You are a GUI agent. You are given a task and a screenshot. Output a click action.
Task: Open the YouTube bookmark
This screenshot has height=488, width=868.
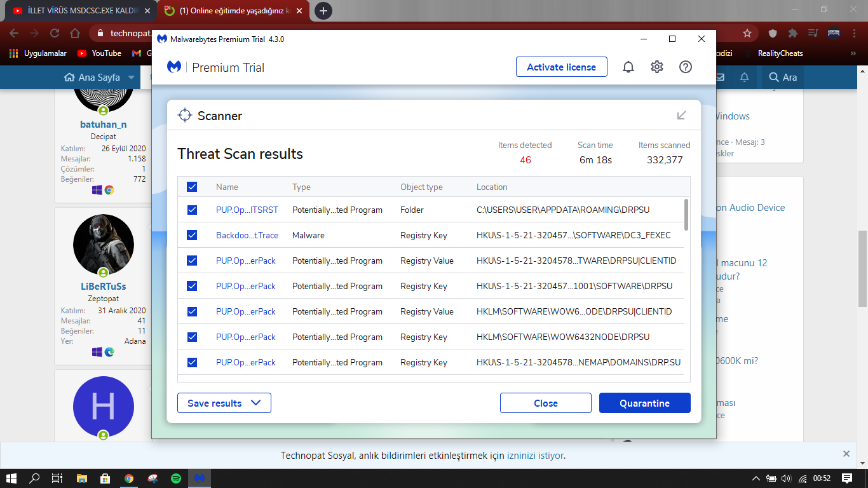[99, 53]
